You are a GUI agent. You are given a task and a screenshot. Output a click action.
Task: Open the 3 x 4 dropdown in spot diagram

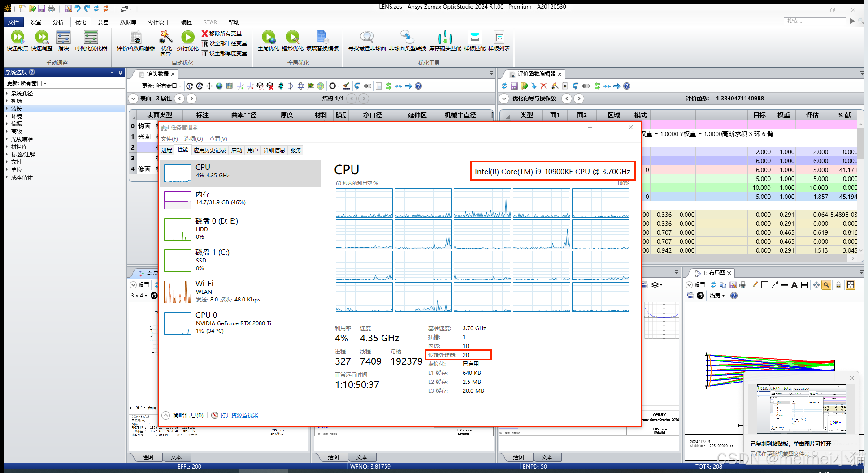139,296
